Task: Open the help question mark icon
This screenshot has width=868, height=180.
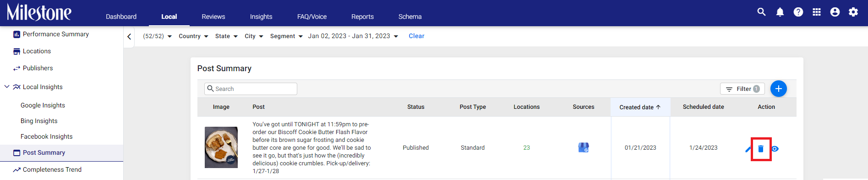Action: click(798, 12)
